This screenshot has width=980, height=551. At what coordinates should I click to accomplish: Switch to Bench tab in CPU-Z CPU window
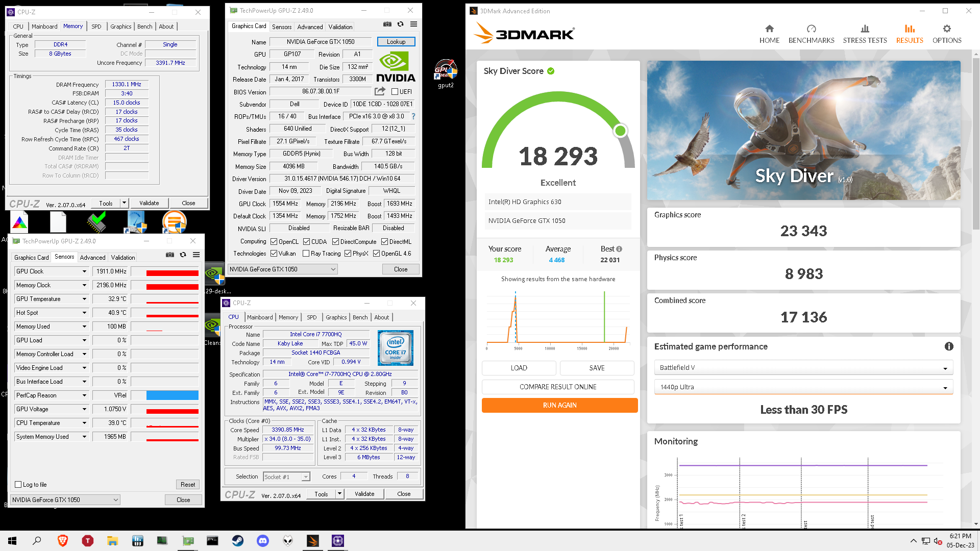(x=360, y=317)
